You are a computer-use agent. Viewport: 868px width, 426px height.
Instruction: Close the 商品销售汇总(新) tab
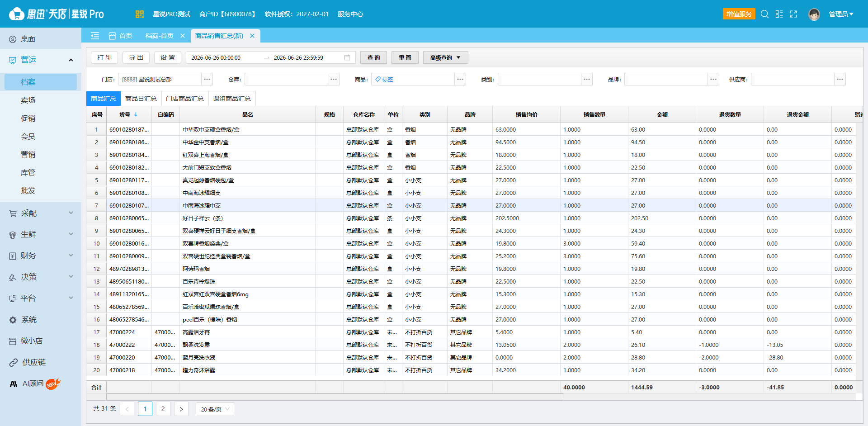[x=252, y=36]
